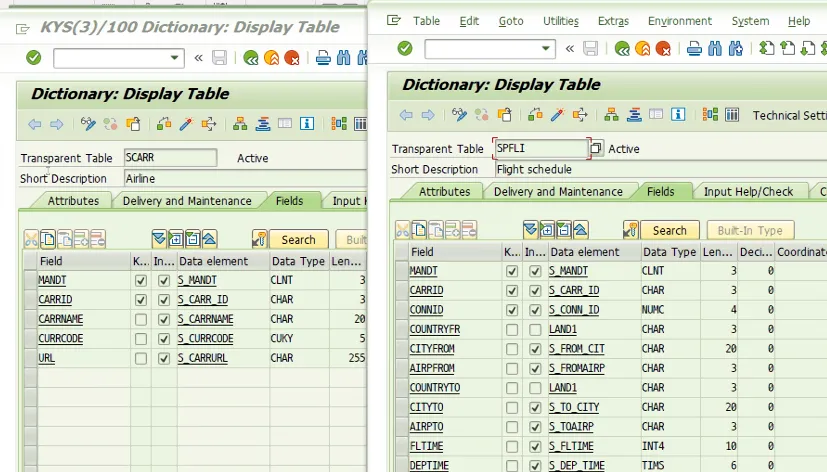Expand the command field chevron in SPFLI window
827x472 pixels.
(570, 49)
